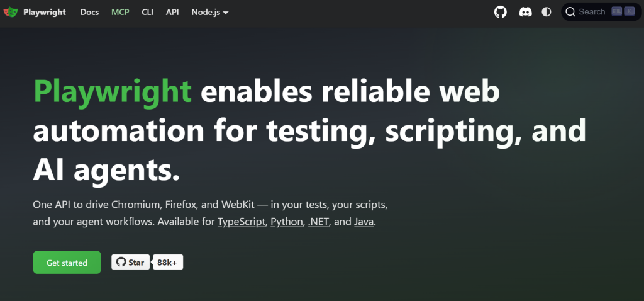Click the GitHub octocat icon on Star button

[121, 263]
